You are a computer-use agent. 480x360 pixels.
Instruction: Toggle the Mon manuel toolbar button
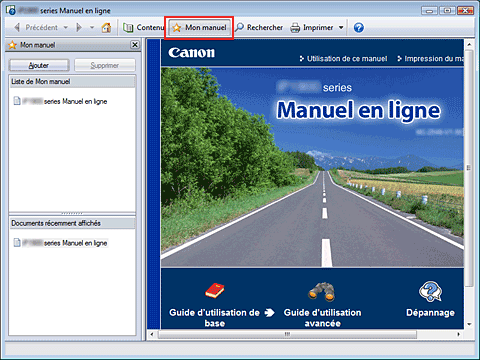point(199,28)
